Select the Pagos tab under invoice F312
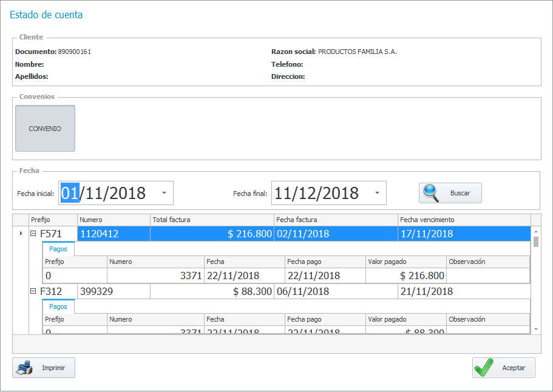The image size is (553, 392). click(58, 306)
